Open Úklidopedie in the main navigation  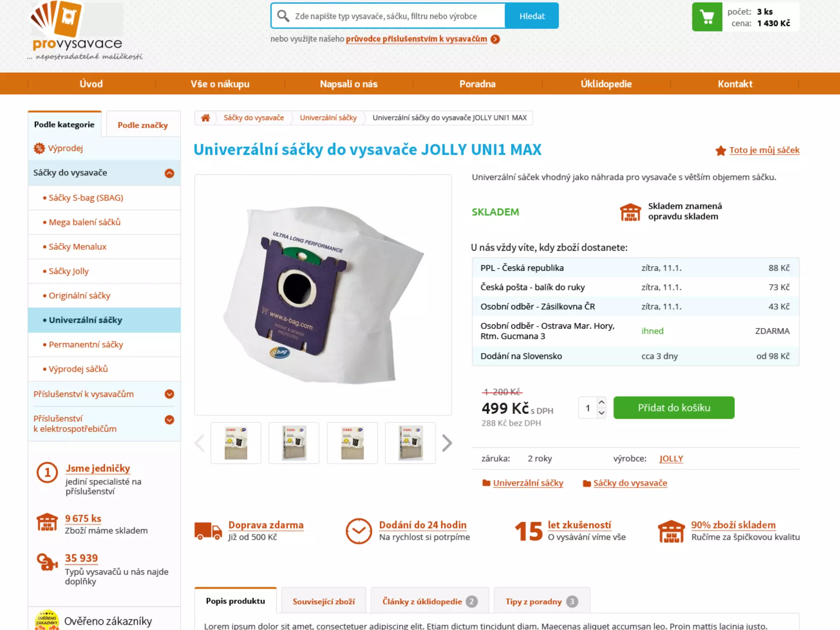pyautogui.click(x=606, y=84)
